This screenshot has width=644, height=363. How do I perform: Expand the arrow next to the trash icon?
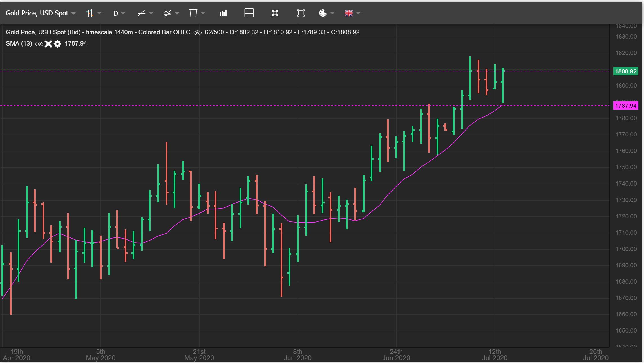pos(203,13)
